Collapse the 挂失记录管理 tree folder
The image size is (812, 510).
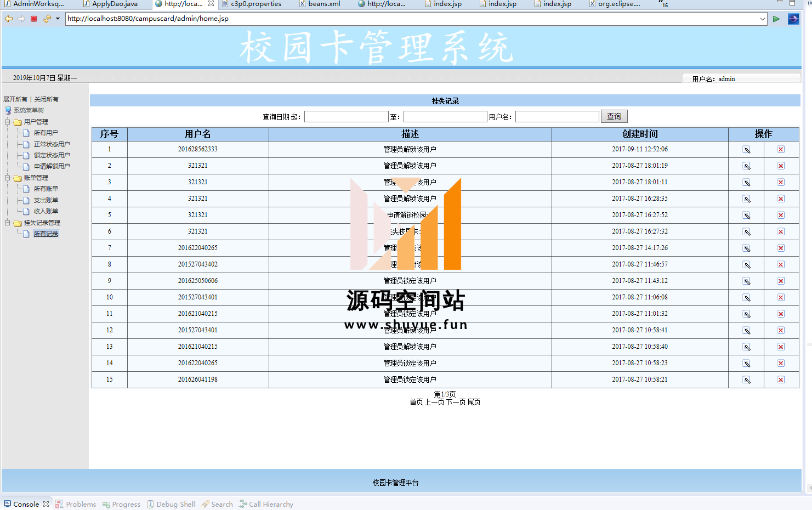pyautogui.click(x=8, y=223)
